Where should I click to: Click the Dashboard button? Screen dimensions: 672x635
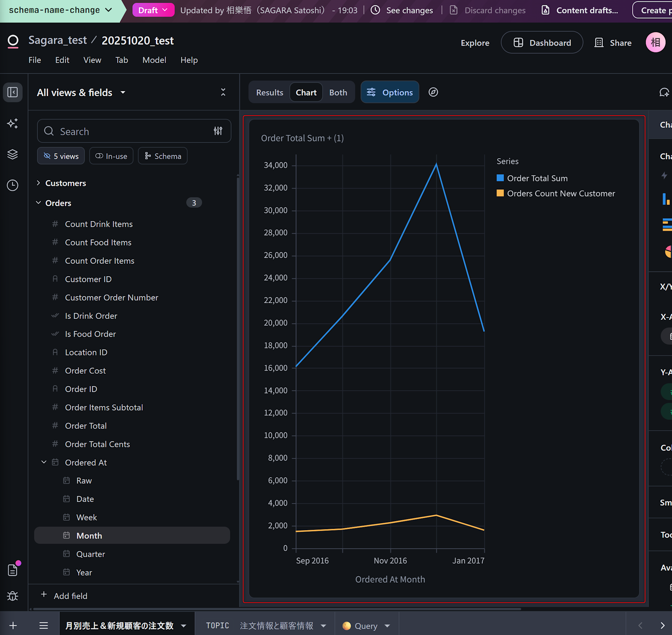[x=542, y=43]
